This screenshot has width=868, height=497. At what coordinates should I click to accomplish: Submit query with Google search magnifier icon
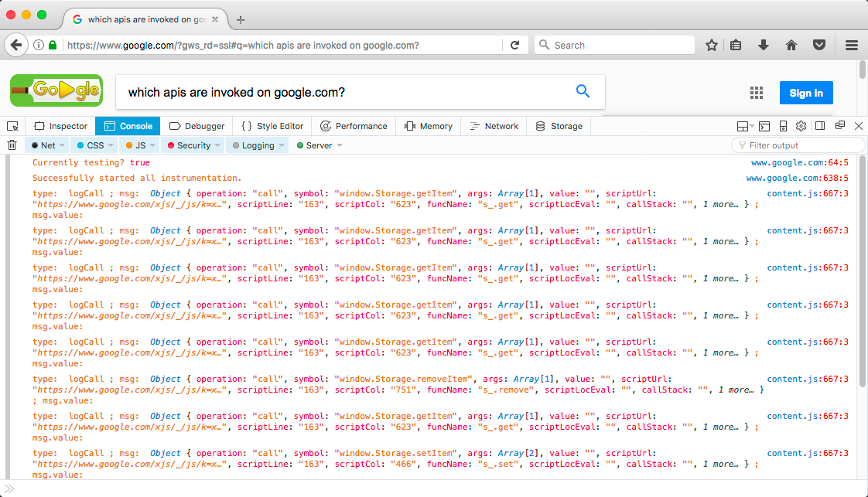(583, 91)
